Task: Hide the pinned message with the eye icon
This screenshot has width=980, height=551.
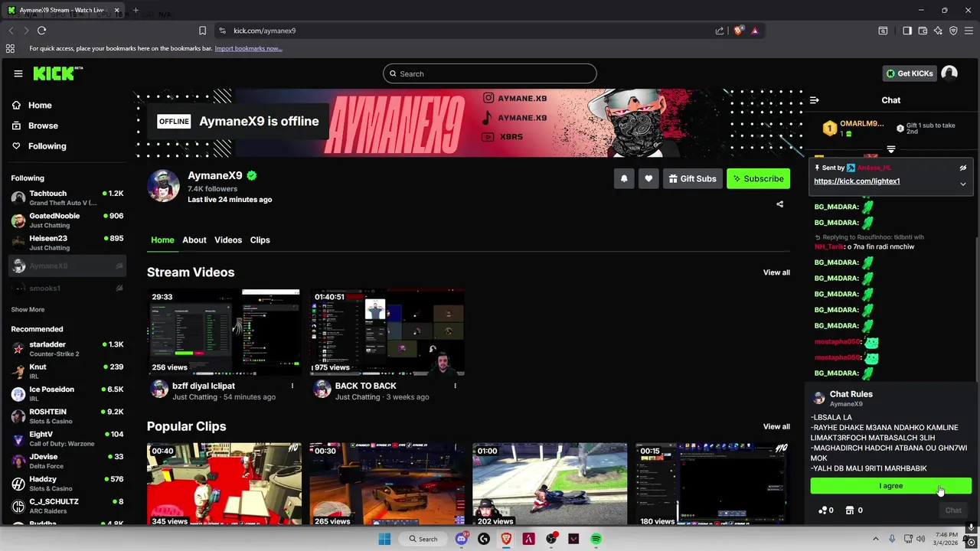Action: tap(963, 168)
